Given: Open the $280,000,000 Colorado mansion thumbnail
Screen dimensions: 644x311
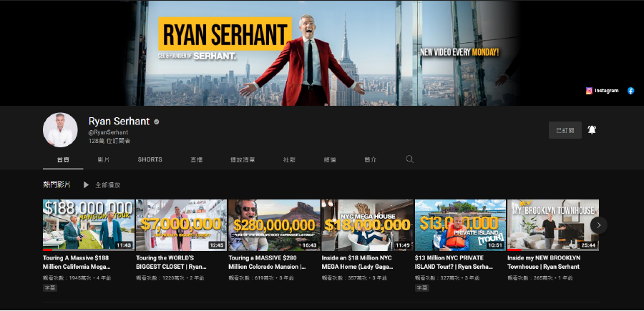Looking at the screenshot, I should pyautogui.click(x=274, y=224).
